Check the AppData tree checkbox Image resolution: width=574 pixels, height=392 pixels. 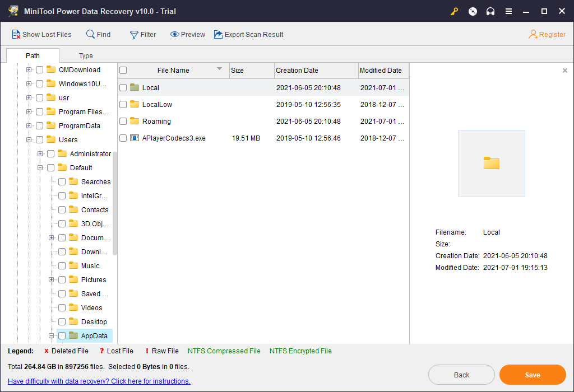tap(62, 335)
